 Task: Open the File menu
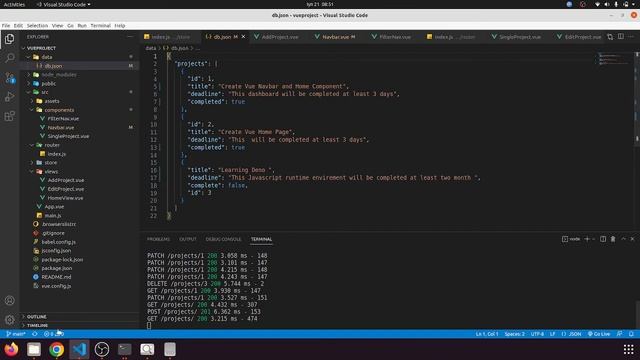pos(6,25)
